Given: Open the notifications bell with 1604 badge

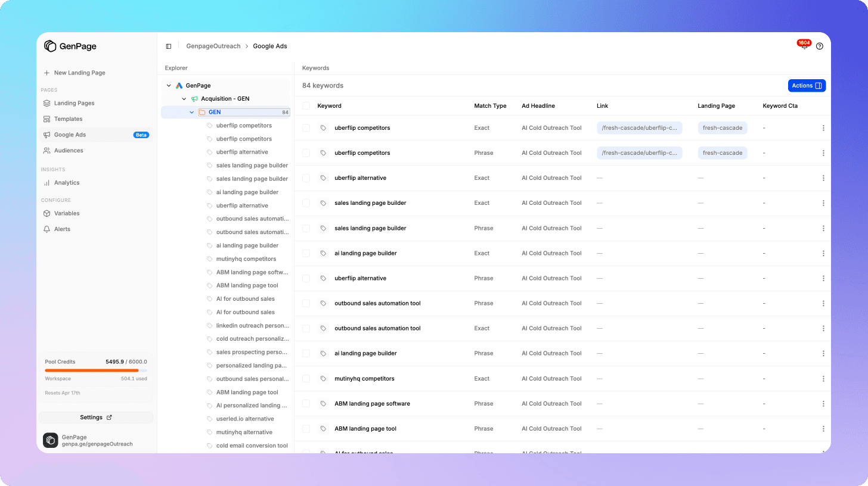Looking at the screenshot, I should [x=804, y=45].
